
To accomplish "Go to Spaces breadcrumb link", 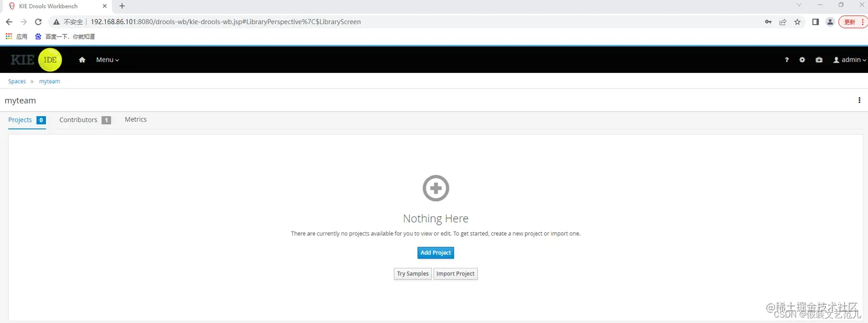I will (x=17, y=81).
